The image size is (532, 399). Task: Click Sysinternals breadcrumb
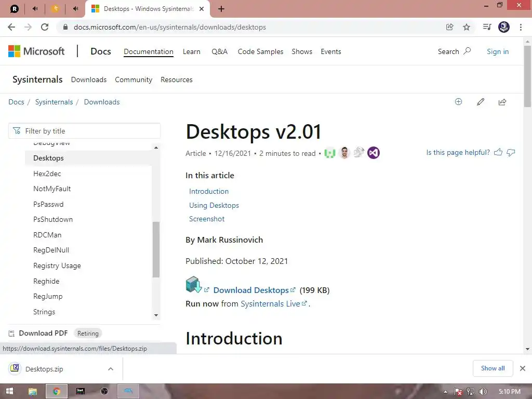pyautogui.click(x=54, y=102)
